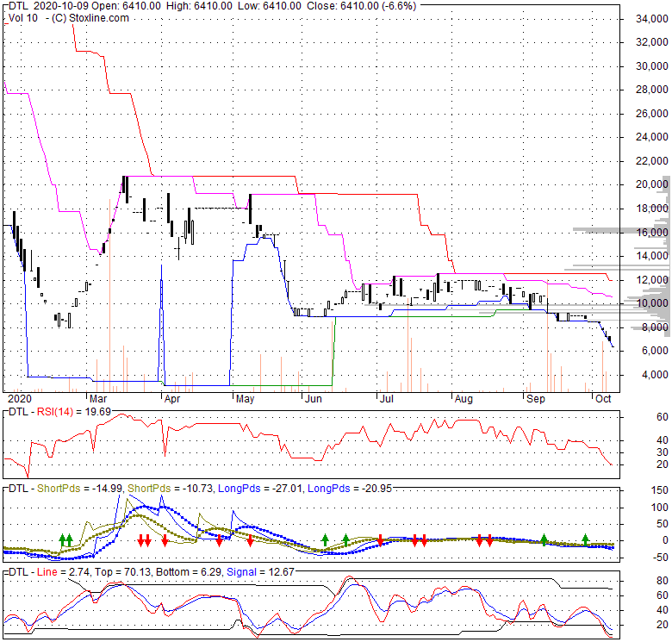
Task: Click the 4,000 price axis label
Action: click(655, 375)
